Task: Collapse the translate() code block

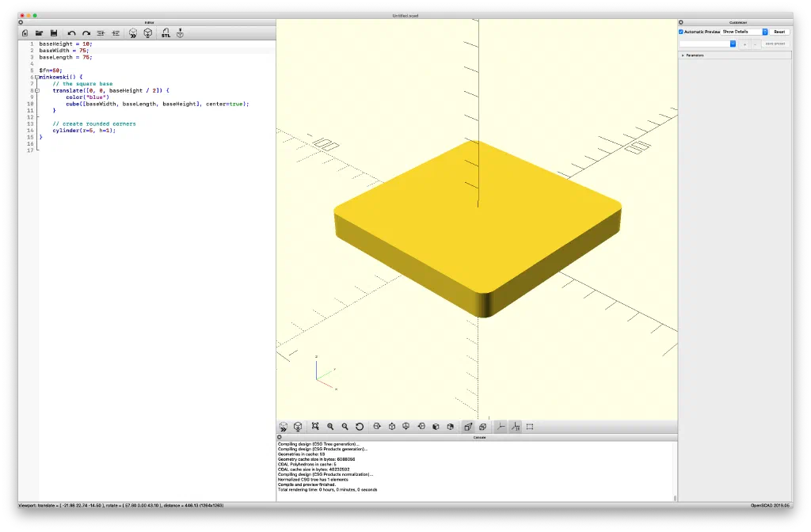Action: pyautogui.click(x=36, y=90)
